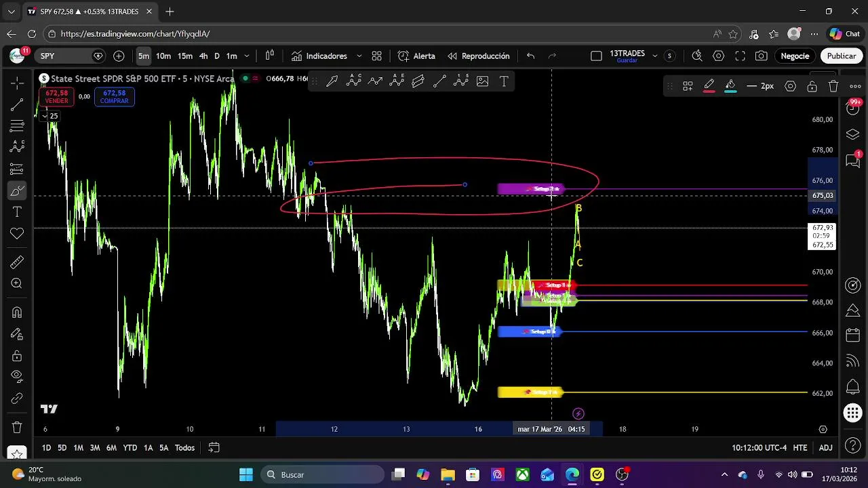The image size is (868, 488).
Task: Start bar Reproducción replay
Action: [x=478, y=56]
